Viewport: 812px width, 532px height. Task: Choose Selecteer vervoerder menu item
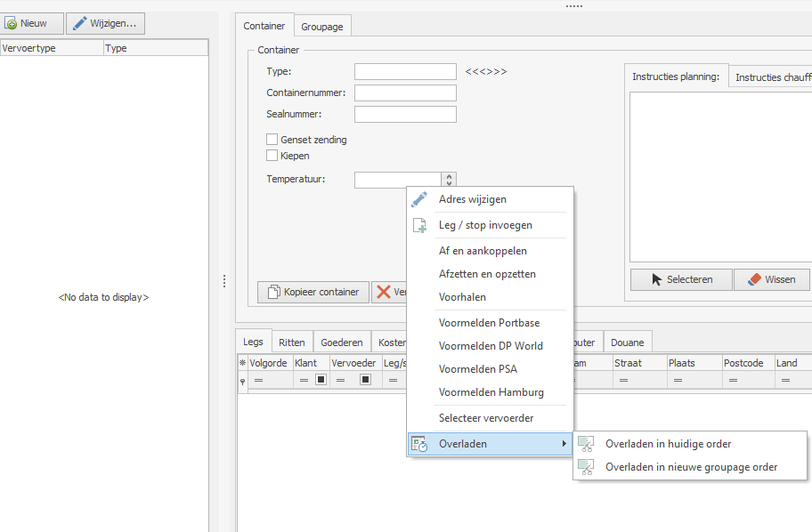pos(490,417)
